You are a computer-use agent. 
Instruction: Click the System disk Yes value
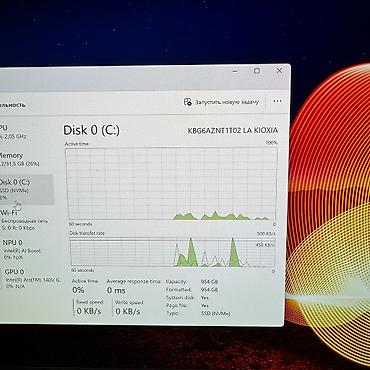tap(205, 298)
